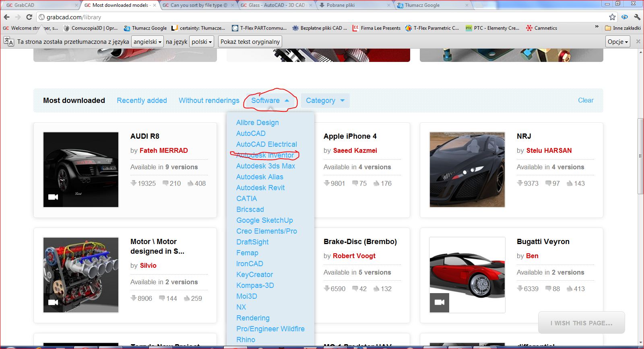Clear filters with Clear link
644x349 pixels.
[586, 101]
